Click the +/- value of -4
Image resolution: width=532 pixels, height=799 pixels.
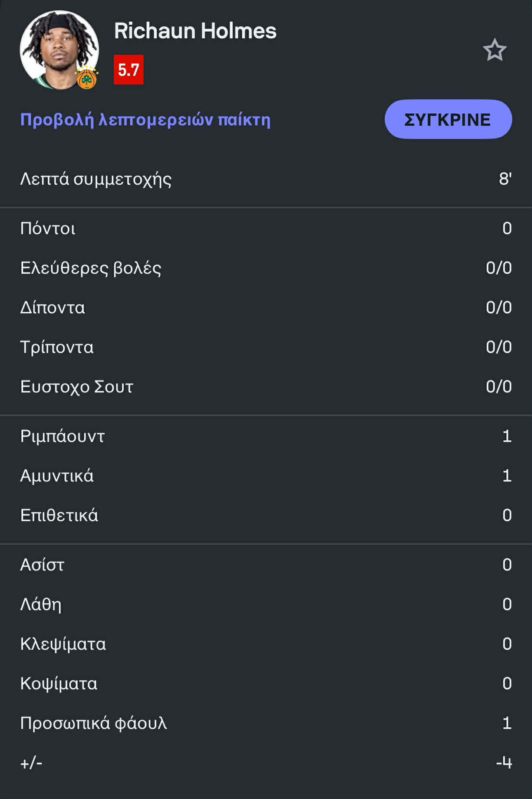[x=504, y=763]
